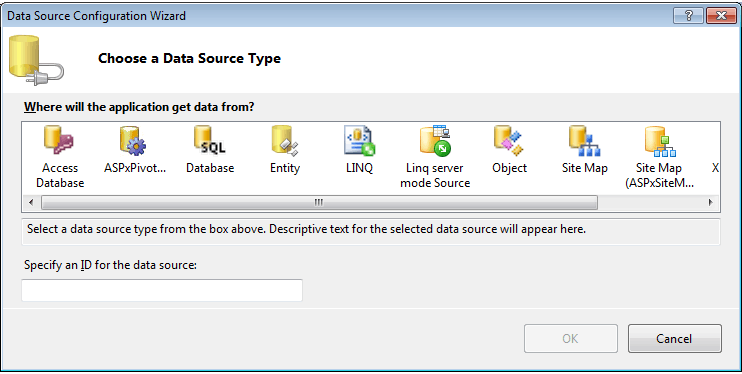This screenshot has width=742, height=374.
Task: Select Site Map (ASPxSiteM...) icon
Action: click(660, 141)
